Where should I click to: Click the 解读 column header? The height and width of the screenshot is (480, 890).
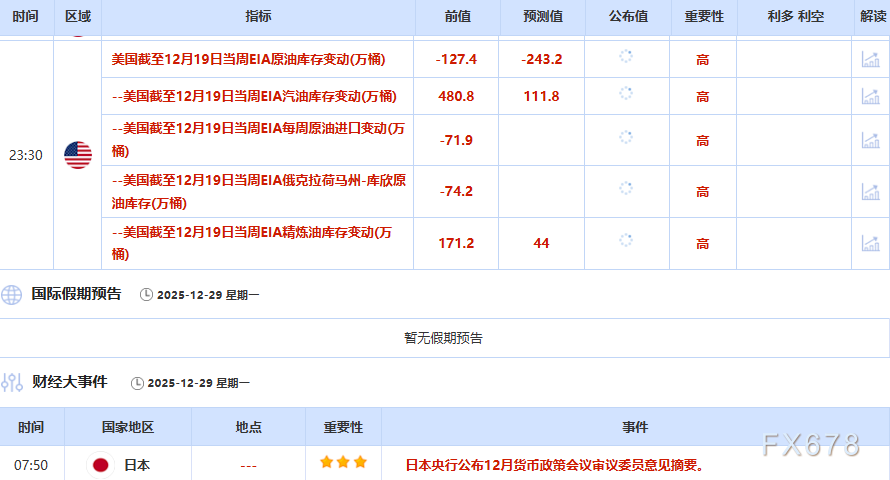[x=871, y=17]
